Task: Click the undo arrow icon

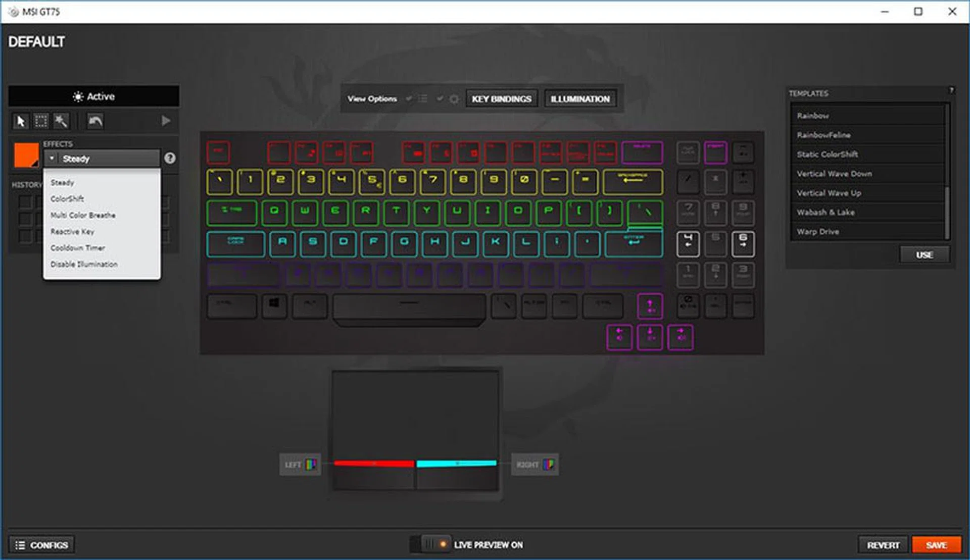Action: [x=94, y=121]
